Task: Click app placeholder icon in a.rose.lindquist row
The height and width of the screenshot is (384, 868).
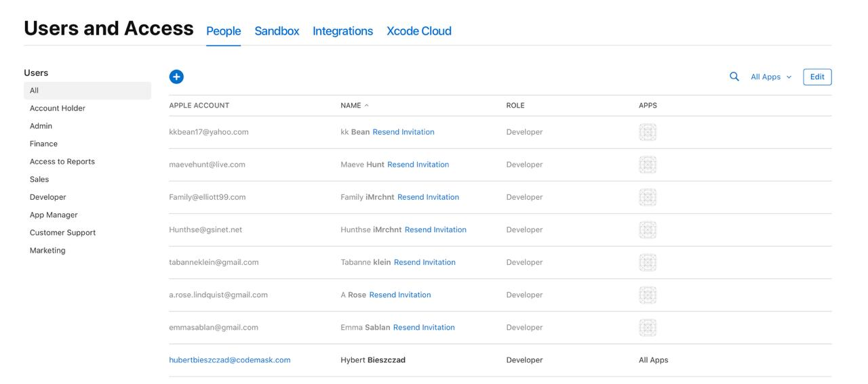Action: click(648, 295)
